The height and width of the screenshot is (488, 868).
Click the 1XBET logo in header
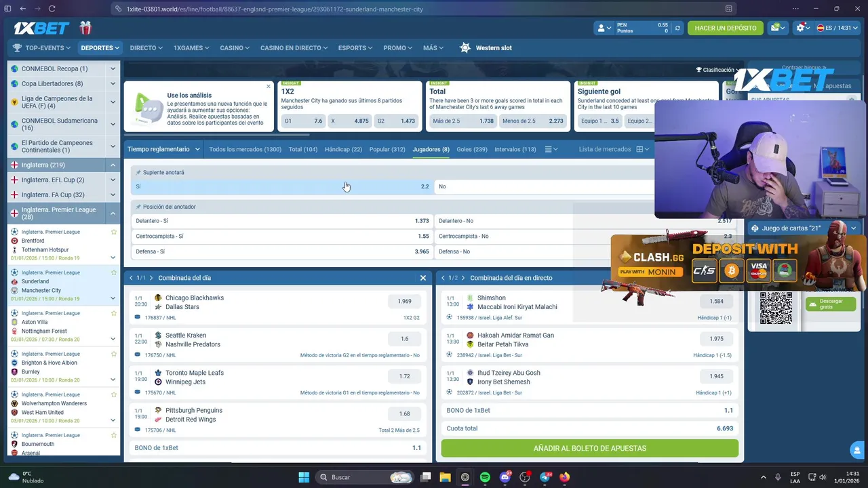tap(42, 28)
